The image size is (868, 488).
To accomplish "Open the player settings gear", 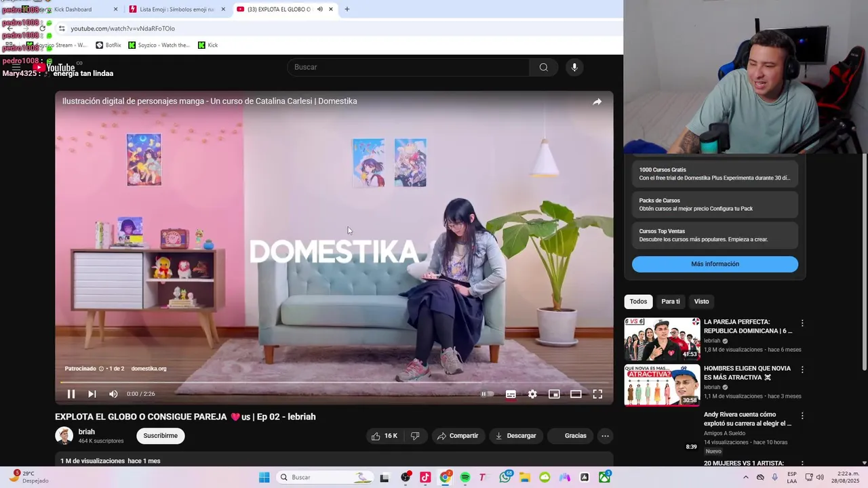I will click(532, 394).
